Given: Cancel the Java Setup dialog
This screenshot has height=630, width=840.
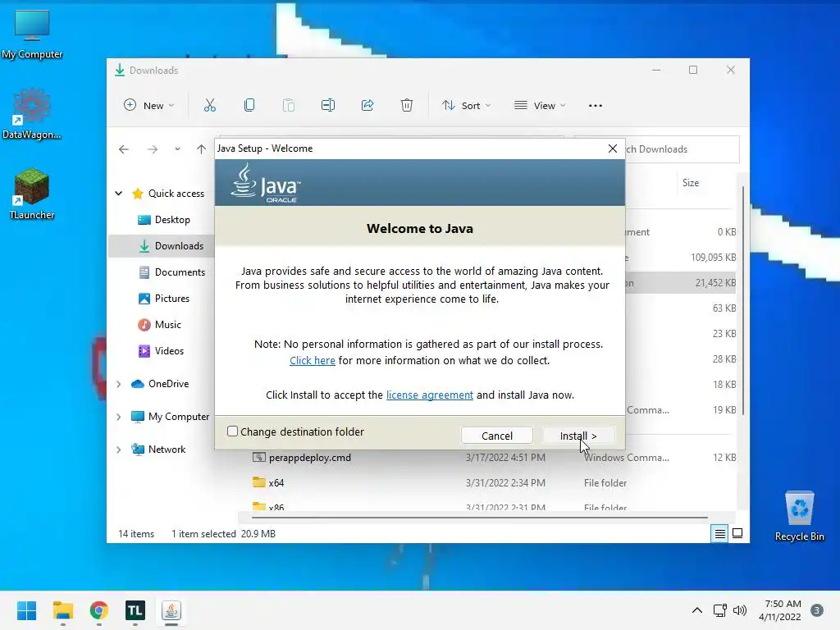Looking at the screenshot, I should (496, 436).
